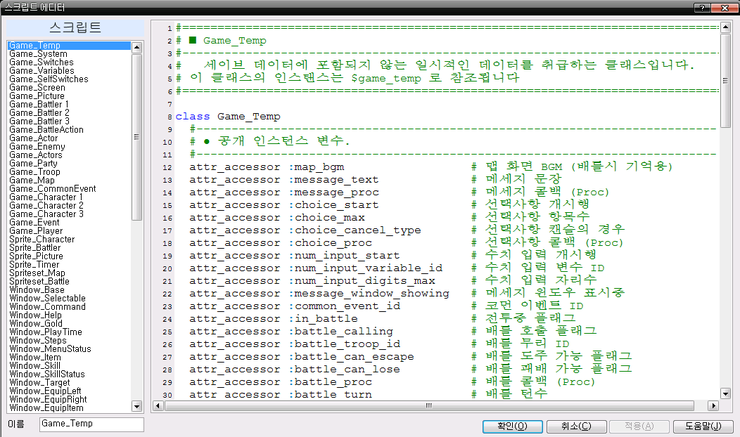Click script list scroll up arrow
The width and height of the screenshot is (740, 437).
[136, 47]
